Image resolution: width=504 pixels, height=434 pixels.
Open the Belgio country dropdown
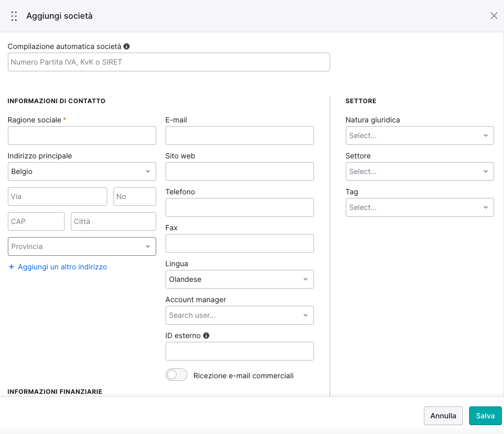pos(82,171)
